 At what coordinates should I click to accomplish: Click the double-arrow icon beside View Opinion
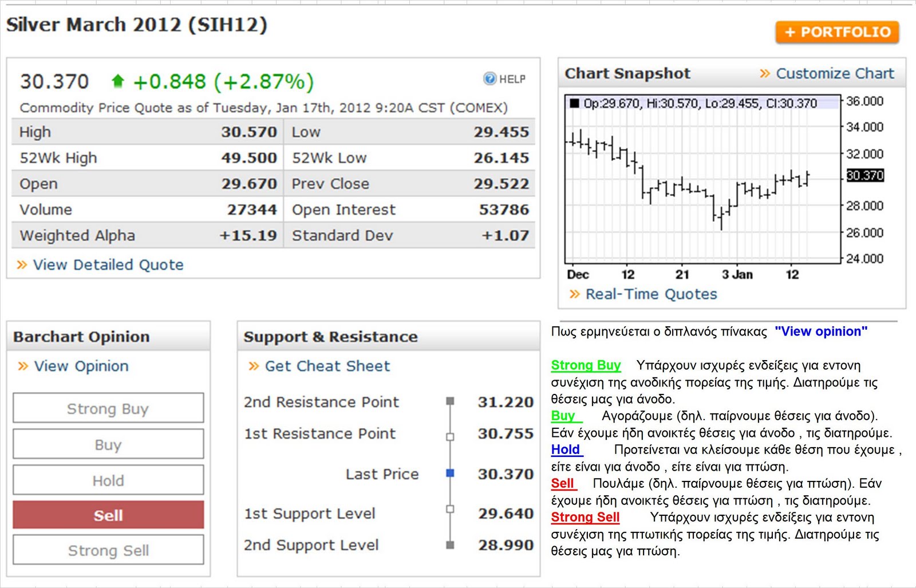pos(23,366)
